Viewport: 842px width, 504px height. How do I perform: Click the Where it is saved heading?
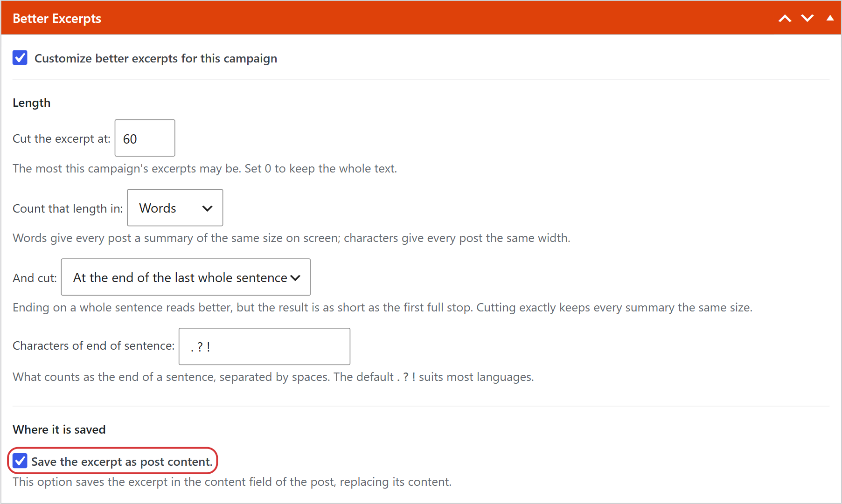pos(59,429)
